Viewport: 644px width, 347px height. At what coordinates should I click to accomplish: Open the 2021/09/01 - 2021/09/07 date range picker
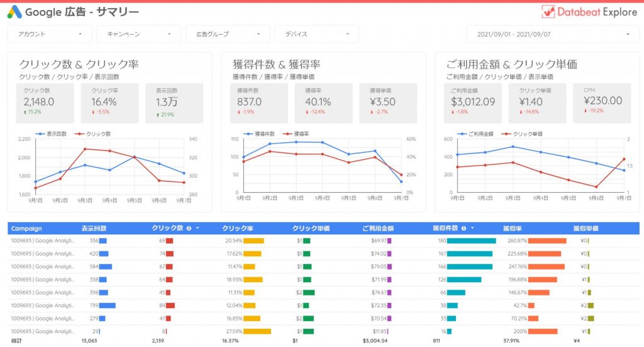pos(553,34)
